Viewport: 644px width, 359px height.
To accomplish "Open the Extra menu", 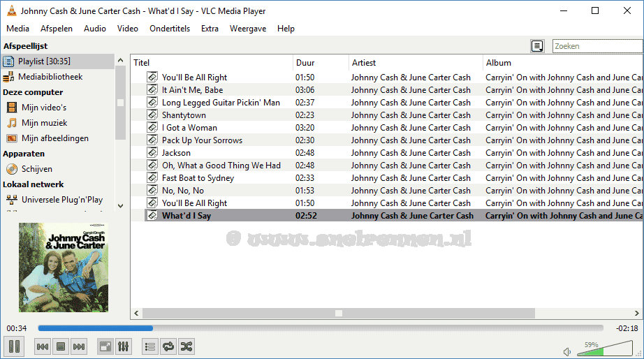I will point(210,29).
